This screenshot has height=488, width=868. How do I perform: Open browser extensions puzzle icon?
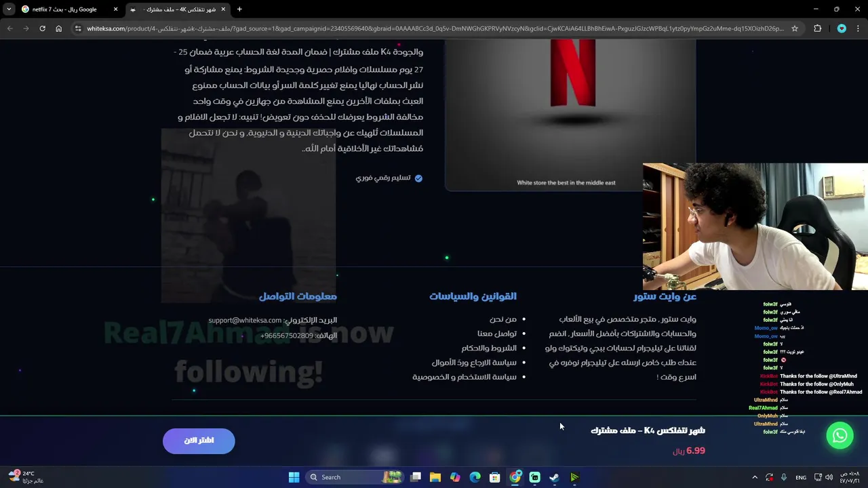click(817, 28)
